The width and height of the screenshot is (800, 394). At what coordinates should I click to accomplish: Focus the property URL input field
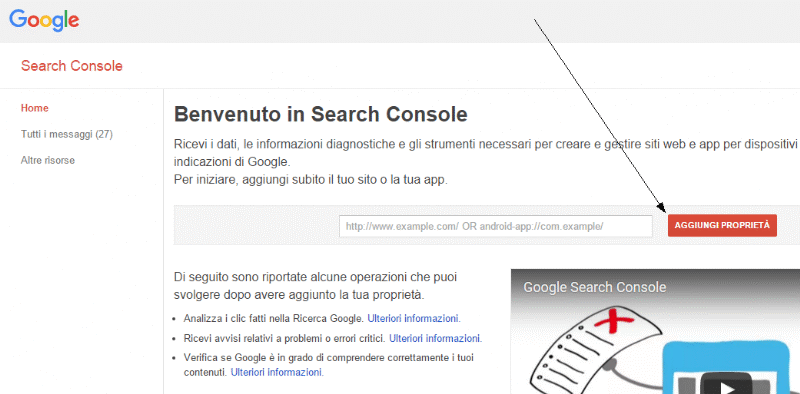[x=495, y=226]
